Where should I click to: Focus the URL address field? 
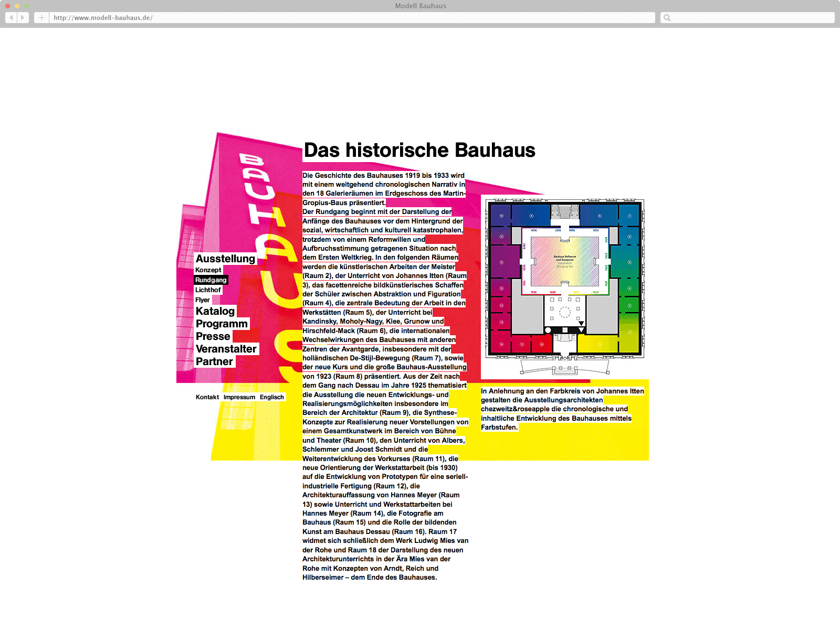pos(352,17)
